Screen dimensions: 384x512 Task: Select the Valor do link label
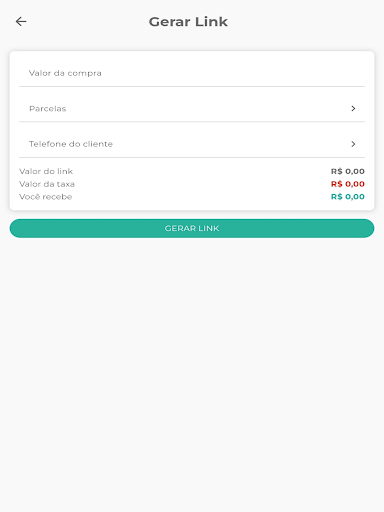point(46,171)
